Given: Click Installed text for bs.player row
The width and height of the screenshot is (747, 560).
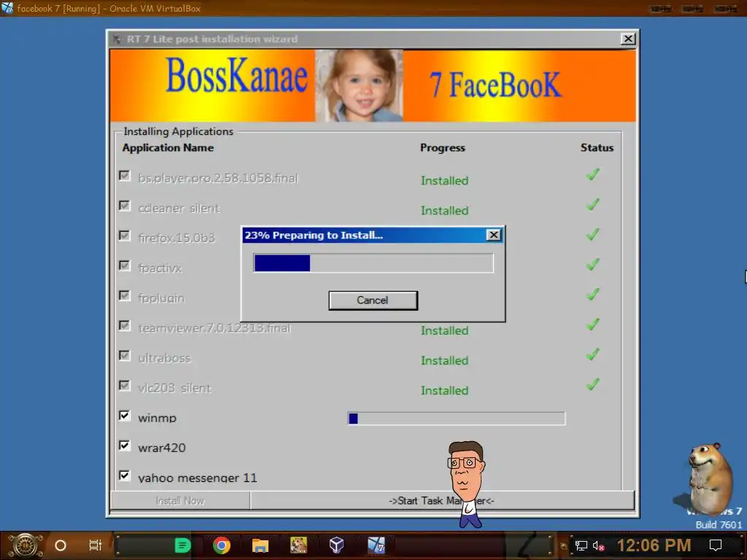Looking at the screenshot, I should [444, 181].
